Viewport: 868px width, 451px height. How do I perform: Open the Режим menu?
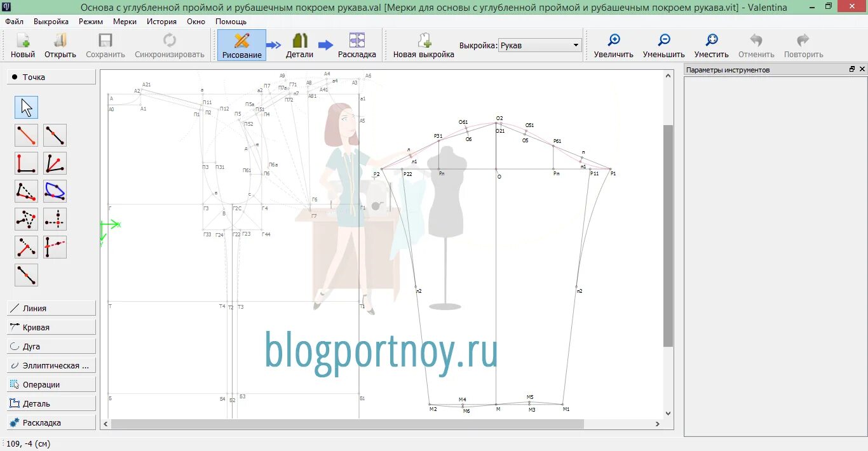[x=91, y=21]
